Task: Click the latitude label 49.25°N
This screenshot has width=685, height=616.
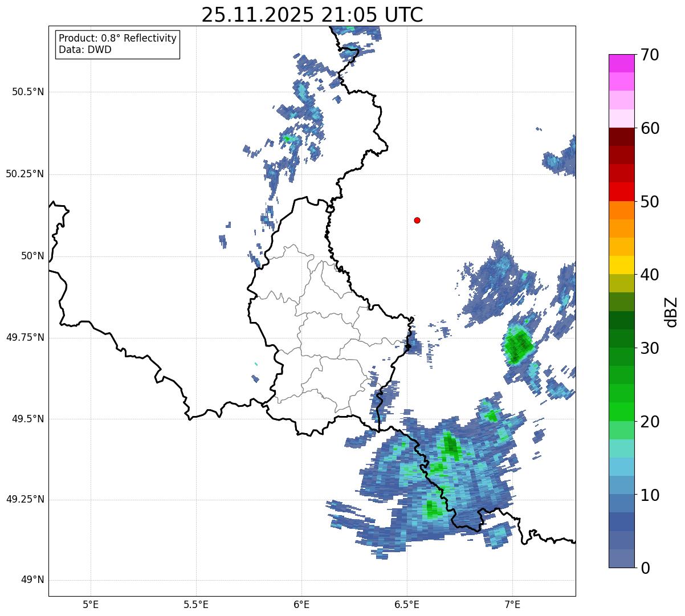Action: click(25, 500)
